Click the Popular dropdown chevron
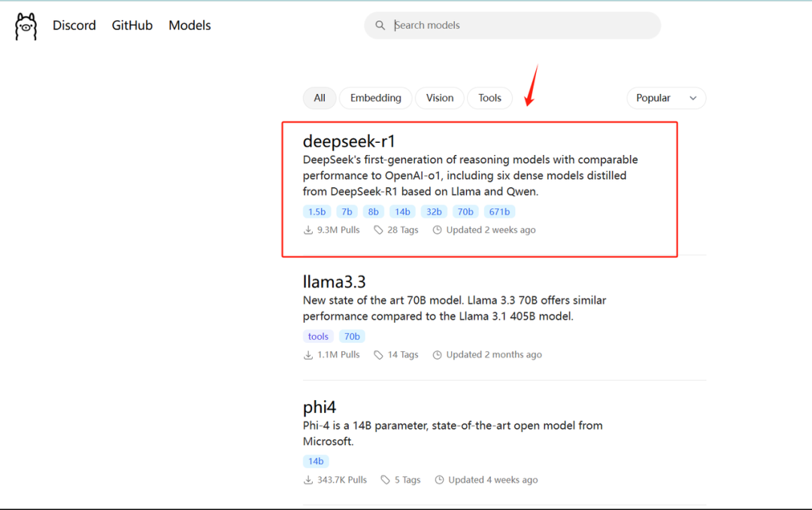812x510 pixels. pos(693,98)
